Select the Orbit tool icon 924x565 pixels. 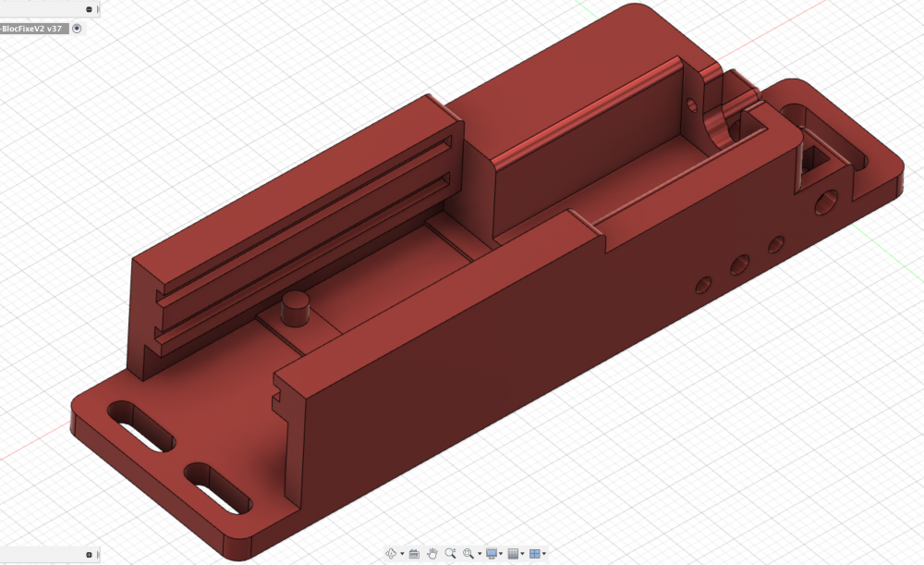pos(391,553)
